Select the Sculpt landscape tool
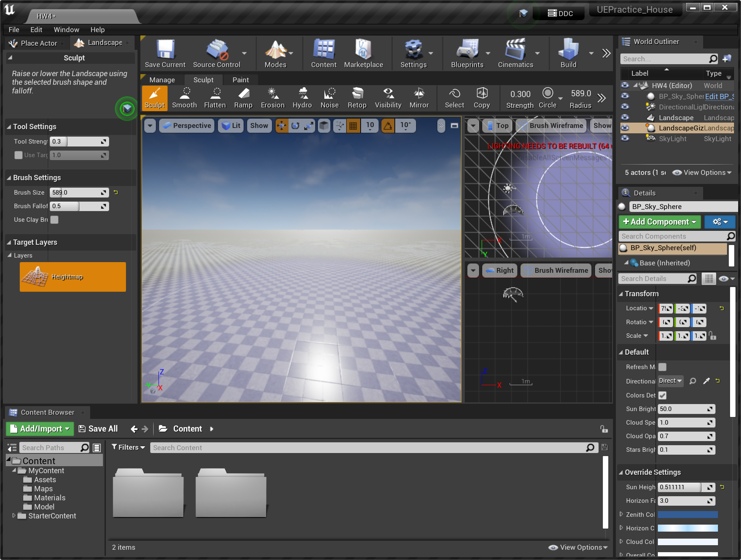The image size is (741, 560). coord(155,98)
